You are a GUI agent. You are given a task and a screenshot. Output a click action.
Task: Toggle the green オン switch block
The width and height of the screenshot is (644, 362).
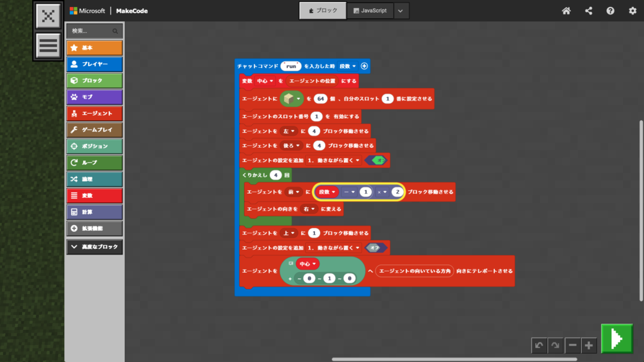[x=377, y=160]
